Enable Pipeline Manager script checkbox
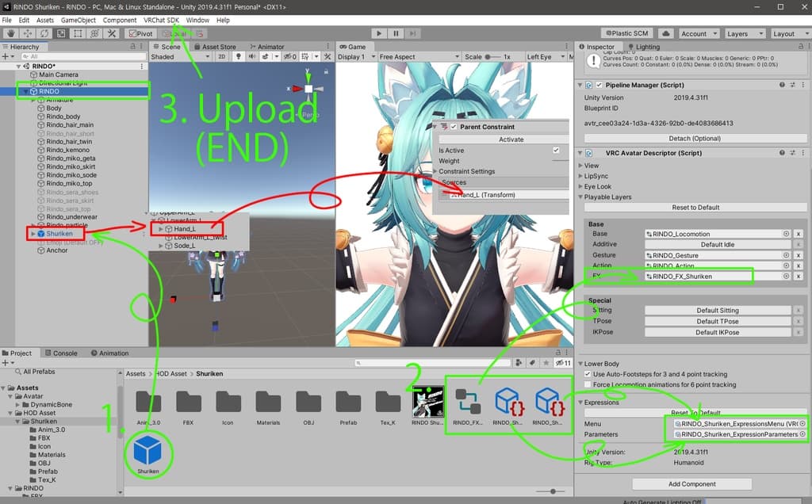The image size is (812, 504). pyautogui.click(x=599, y=85)
